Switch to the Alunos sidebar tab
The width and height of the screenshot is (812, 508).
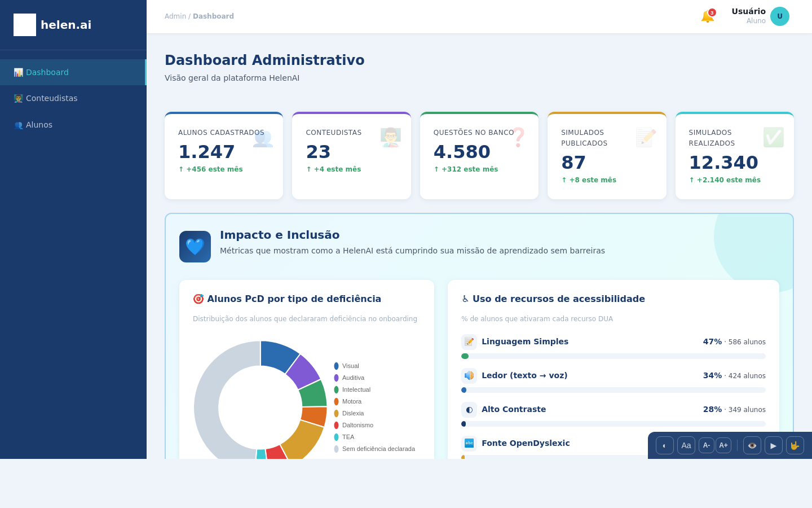point(39,125)
